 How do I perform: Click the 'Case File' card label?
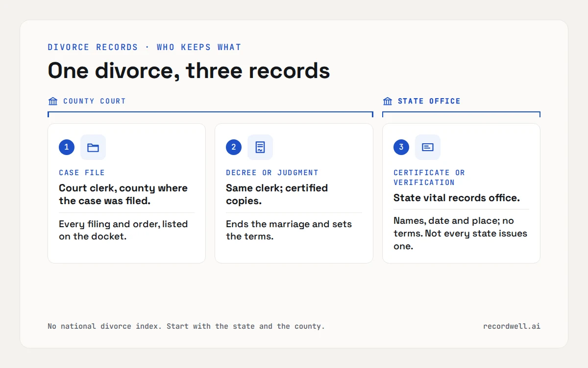[82, 173]
